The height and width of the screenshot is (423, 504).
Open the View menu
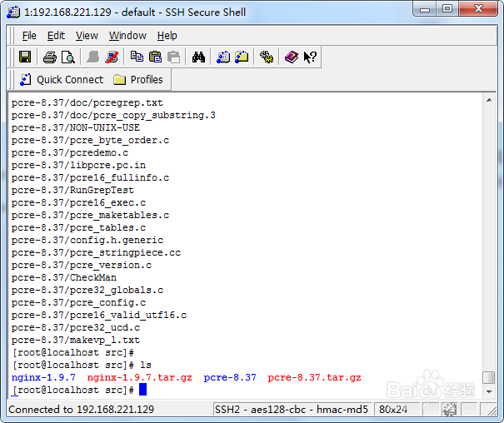coord(87,35)
